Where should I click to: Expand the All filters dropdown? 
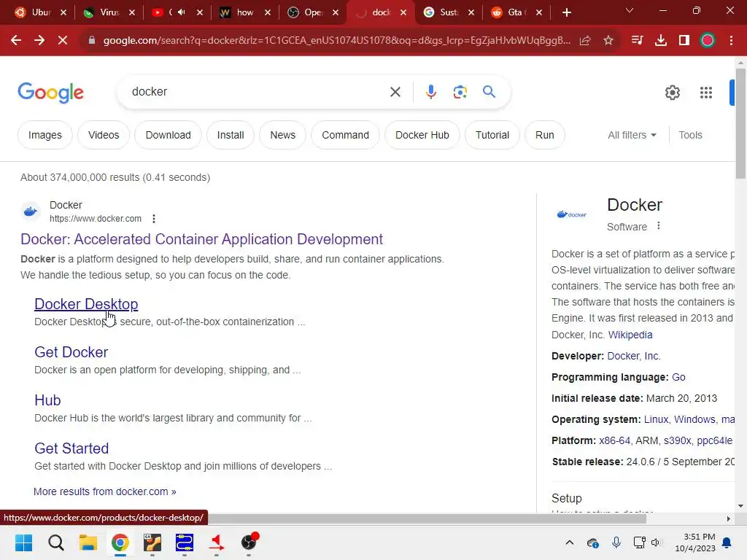pos(632,135)
